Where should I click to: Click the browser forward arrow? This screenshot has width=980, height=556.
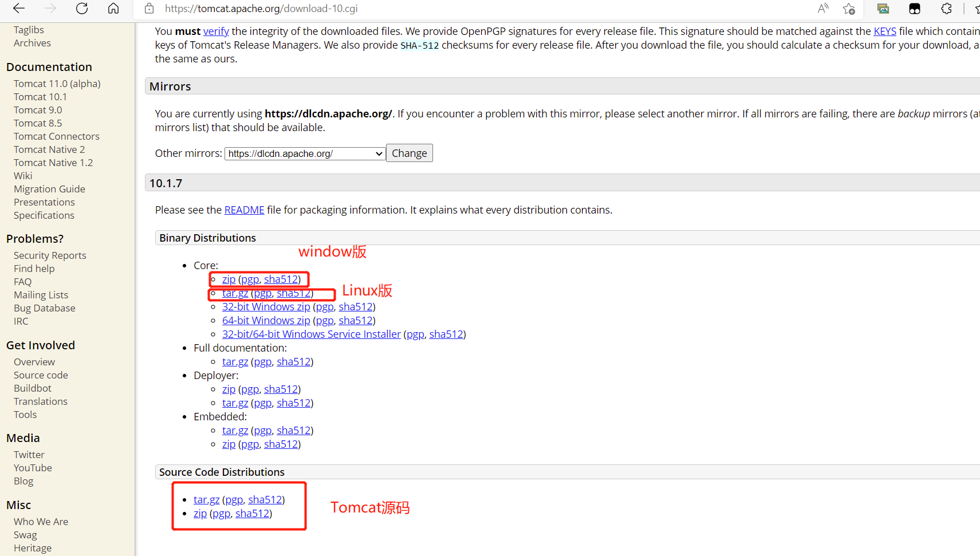[50, 9]
